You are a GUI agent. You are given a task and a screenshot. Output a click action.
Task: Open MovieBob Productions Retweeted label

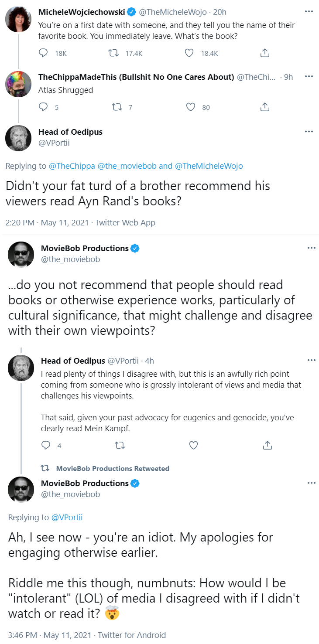pos(113,468)
